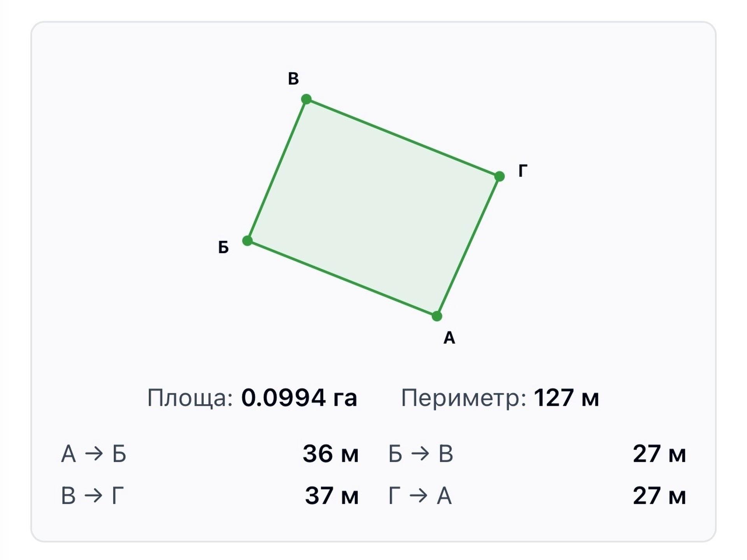The image size is (747, 560).
Task: Click the perimeter value 127 м
Action: tap(566, 398)
